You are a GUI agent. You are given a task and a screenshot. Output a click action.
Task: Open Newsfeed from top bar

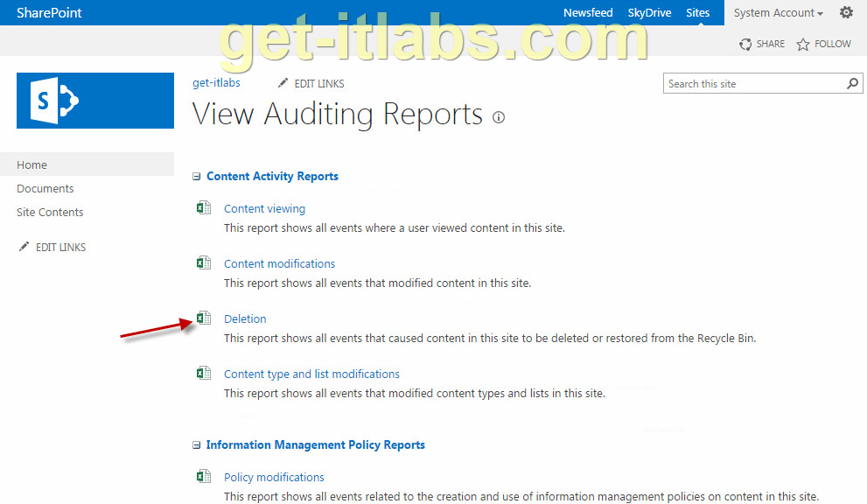point(588,13)
